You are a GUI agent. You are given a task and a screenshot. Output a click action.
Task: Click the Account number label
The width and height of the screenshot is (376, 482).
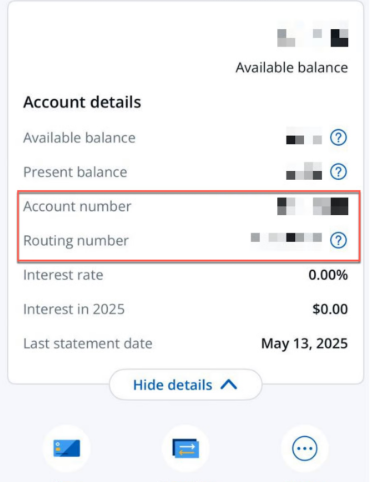coord(77,206)
